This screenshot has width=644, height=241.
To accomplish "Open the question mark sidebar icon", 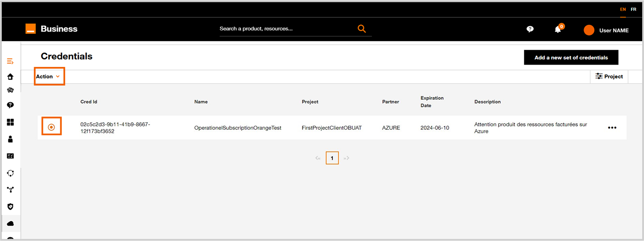I will coord(11,105).
